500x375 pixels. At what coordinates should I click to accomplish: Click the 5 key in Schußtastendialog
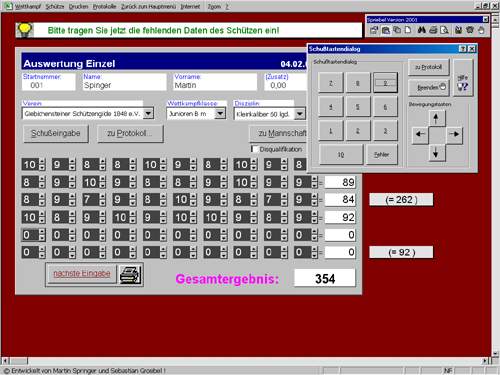358,107
